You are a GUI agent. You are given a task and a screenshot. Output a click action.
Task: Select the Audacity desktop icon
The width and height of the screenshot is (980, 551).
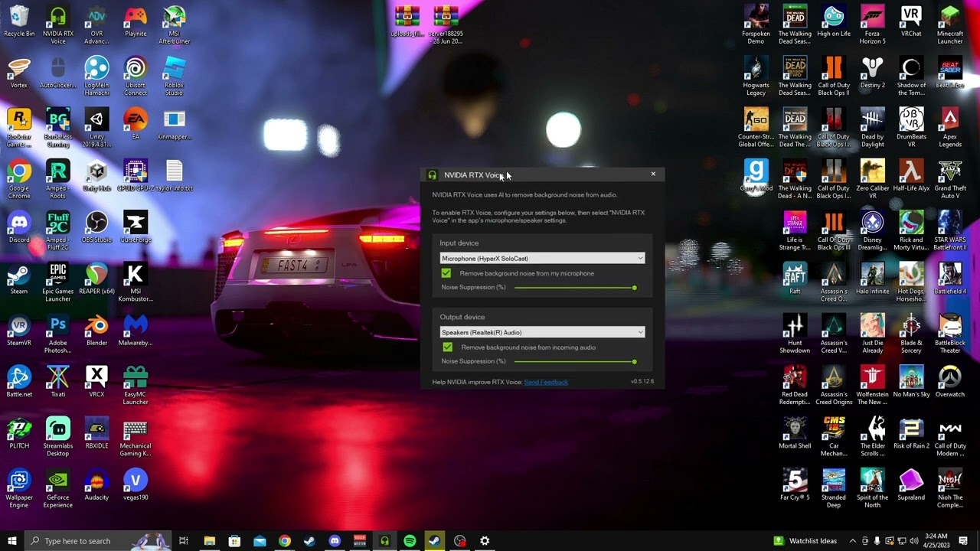(96, 484)
